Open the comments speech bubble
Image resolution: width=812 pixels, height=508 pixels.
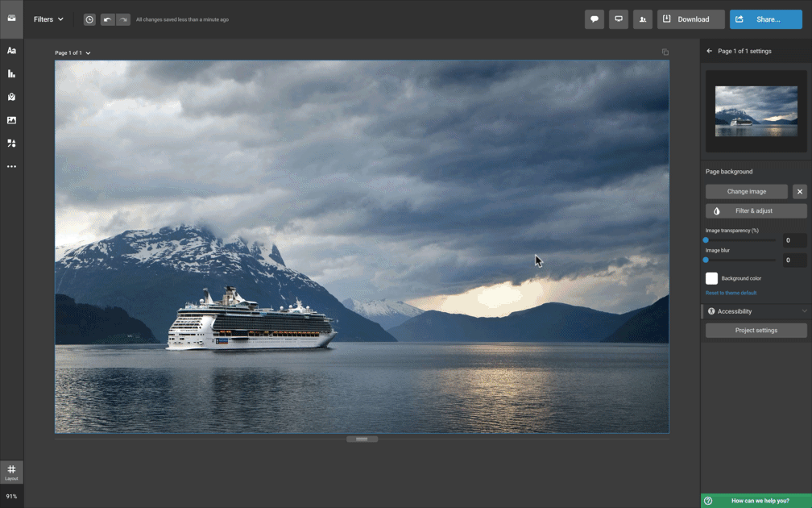click(594, 19)
